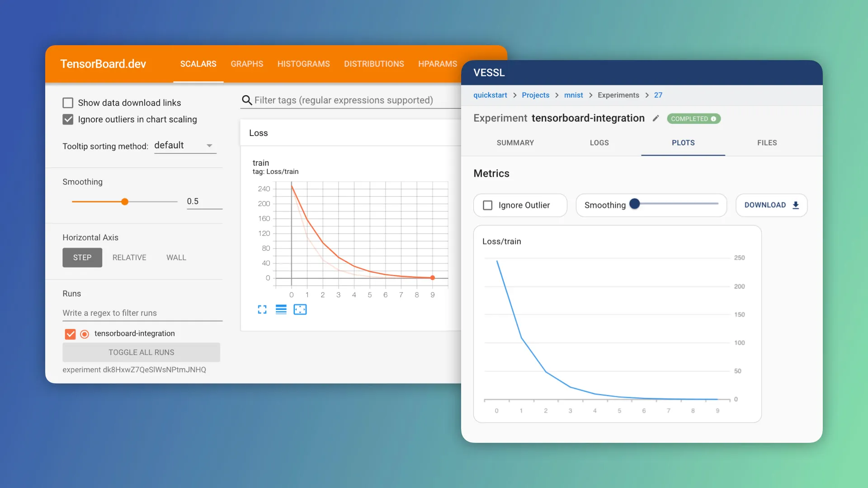
Task: Click the DOWNLOAD button
Action: (x=771, y=205)
